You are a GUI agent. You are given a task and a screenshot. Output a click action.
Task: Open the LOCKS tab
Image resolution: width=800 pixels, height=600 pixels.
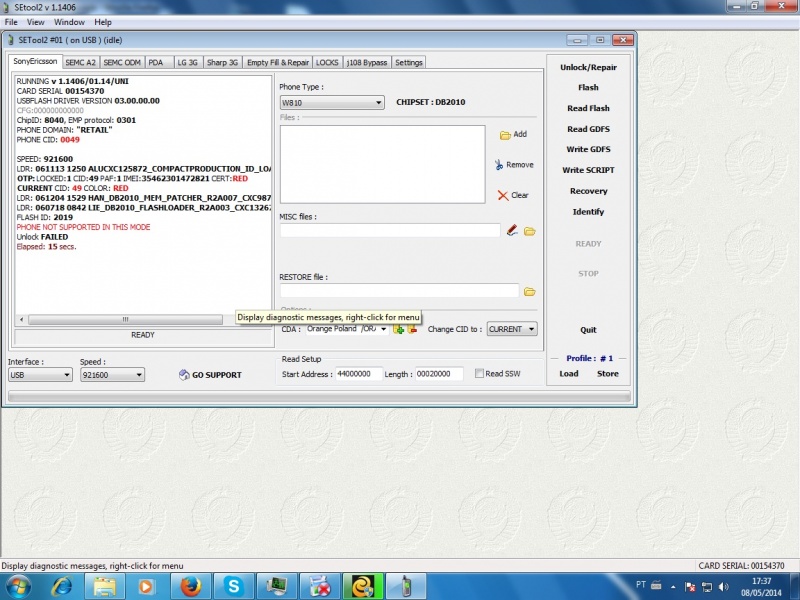[x=327, y=62]
